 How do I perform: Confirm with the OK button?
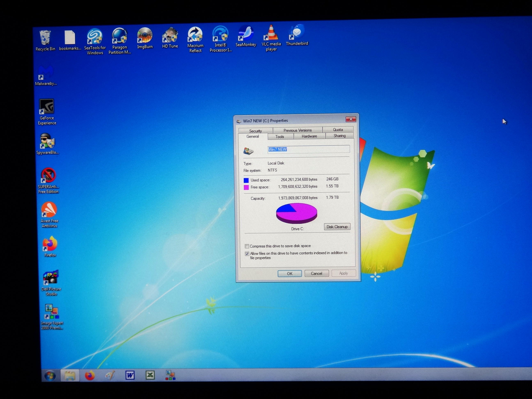[x=290, y=273]
